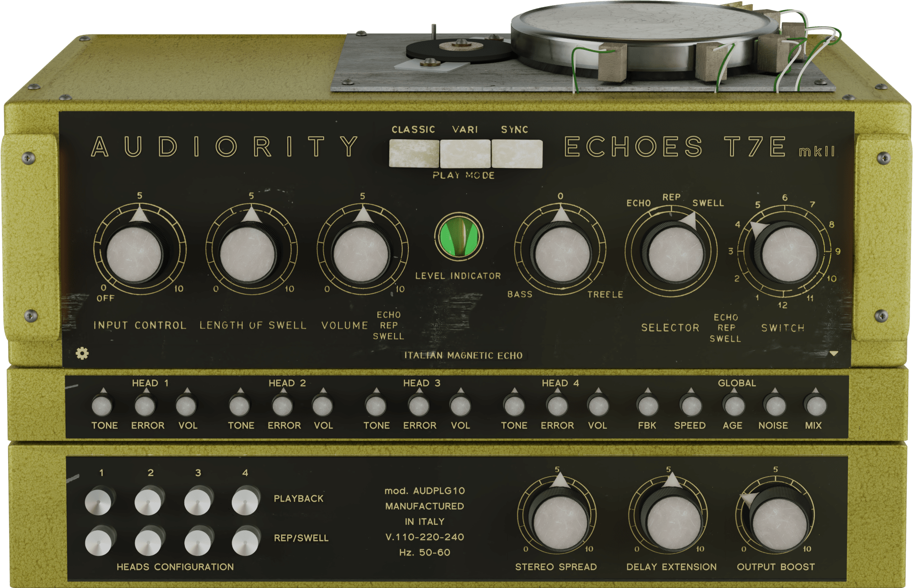Click the ITALIAN MAGNETIC ECHO label
913x588 pixels.
463,355
